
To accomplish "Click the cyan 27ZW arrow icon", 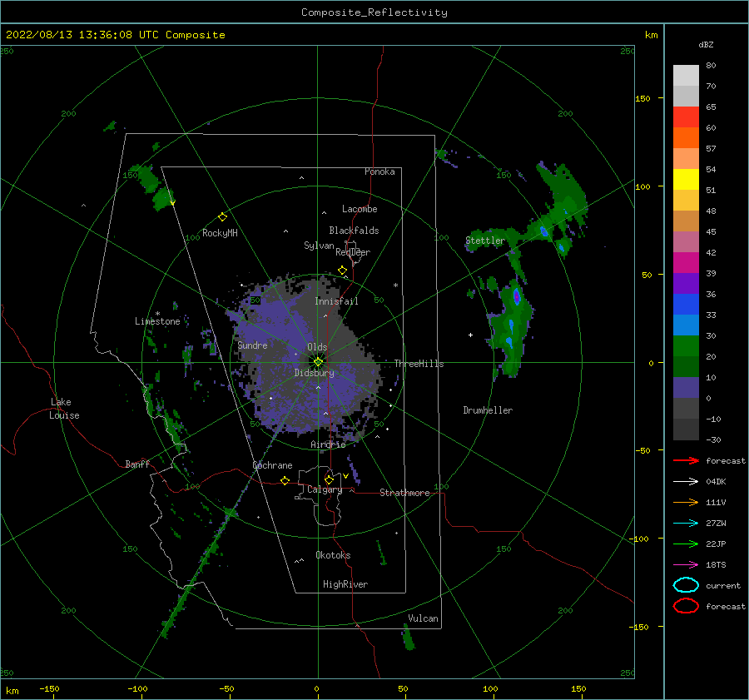I will click(x=686, y=524).
